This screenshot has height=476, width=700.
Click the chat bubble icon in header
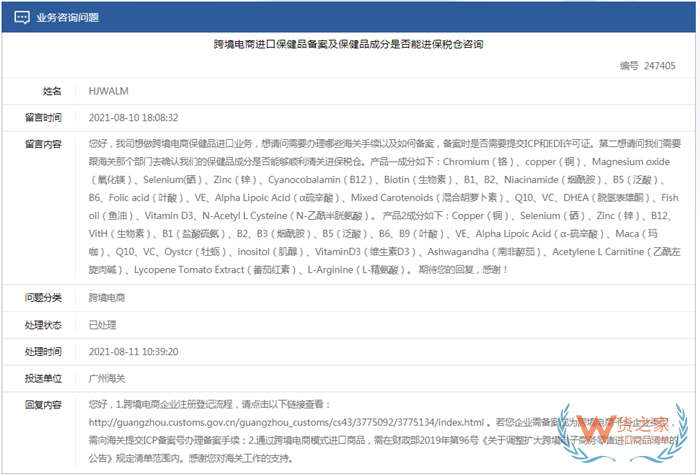(21, 17)
